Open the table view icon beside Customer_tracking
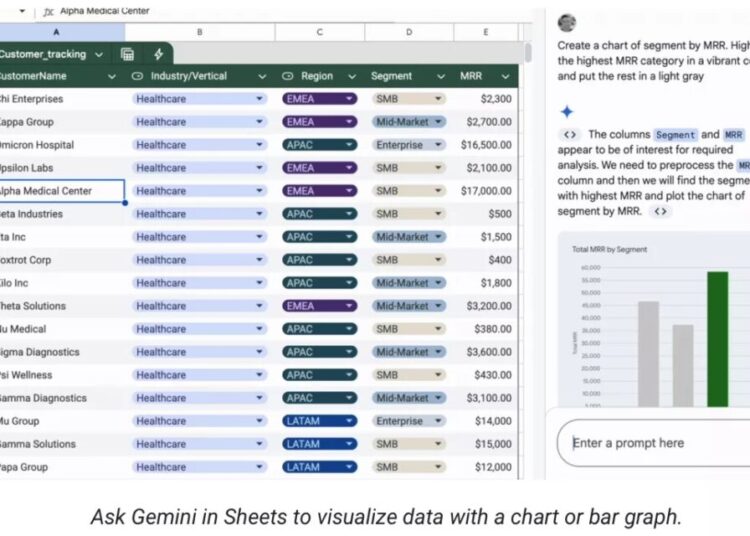Screen dimensions: 750x536 tap(127, 55)
